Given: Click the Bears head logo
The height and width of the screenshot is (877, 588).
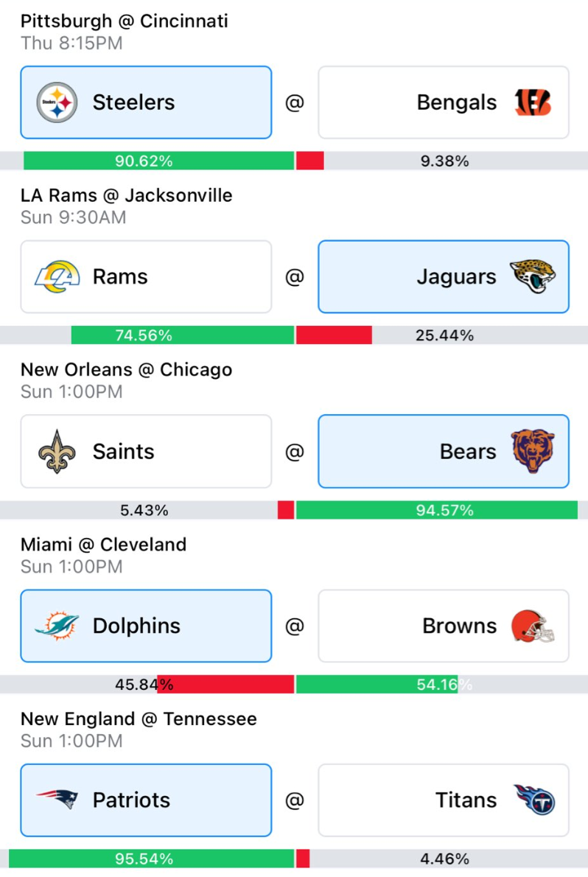Looking at the screenshot, I should coord(533,451).
